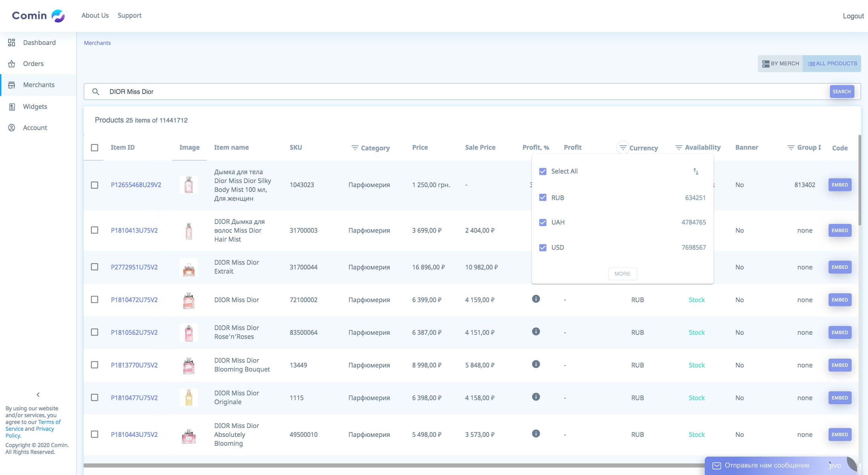Screen dimensions: 868x475
Task: Click EMBED for SKU 72100002
Action: [840, 300]
